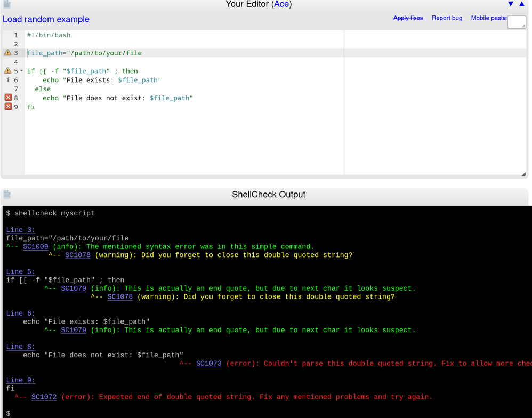
Task: Click the error icon on line 8
Action: pyautogui.click(x=8, y=98)
